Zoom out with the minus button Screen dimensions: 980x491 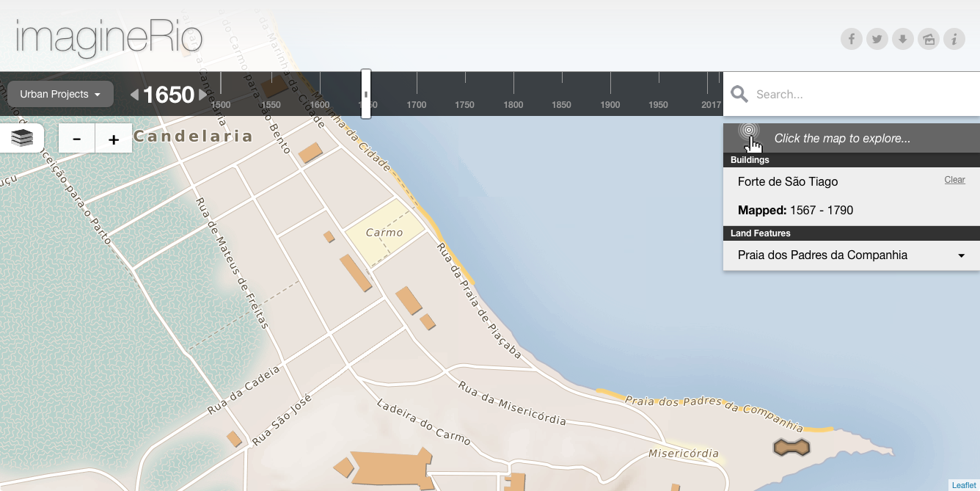pyautogui.click(x=77, y=138)
